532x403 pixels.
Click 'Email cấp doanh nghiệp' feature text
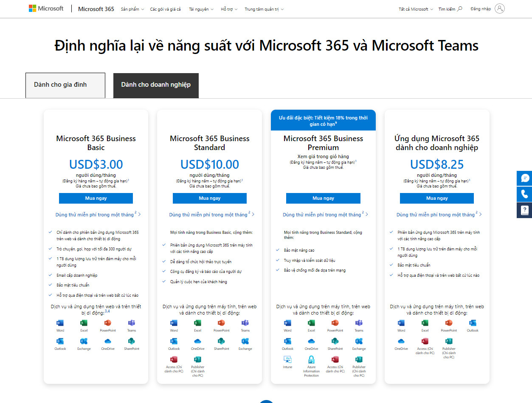[x=77, y=275]
